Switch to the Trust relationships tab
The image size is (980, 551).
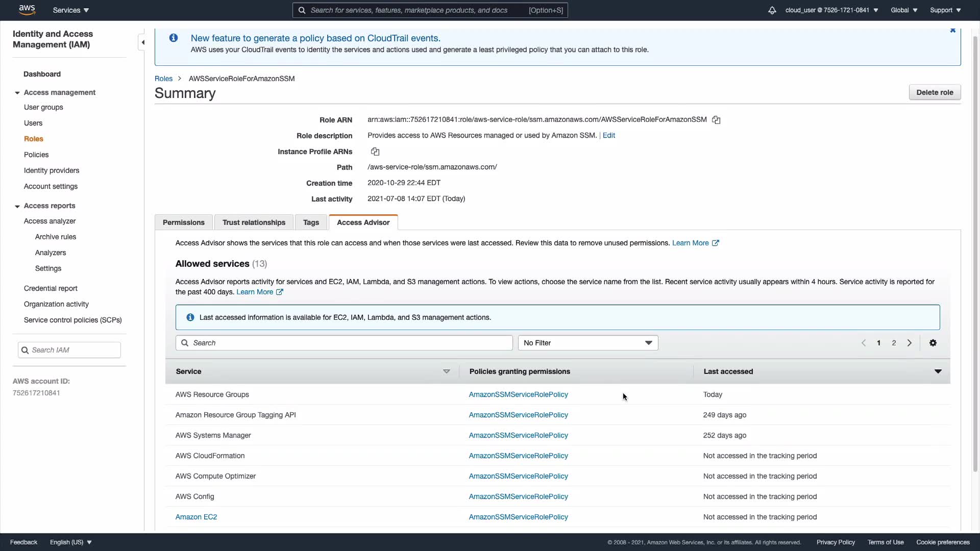tap(254, 222)
